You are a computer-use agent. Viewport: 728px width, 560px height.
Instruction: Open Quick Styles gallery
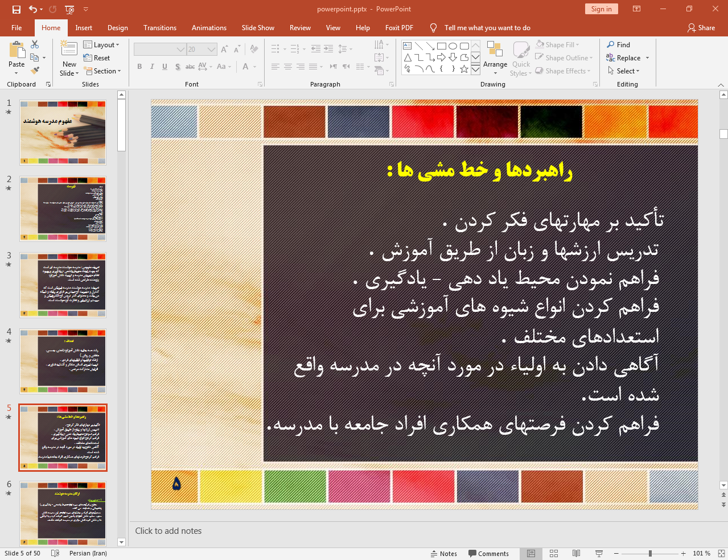click(x=521, y=58)
